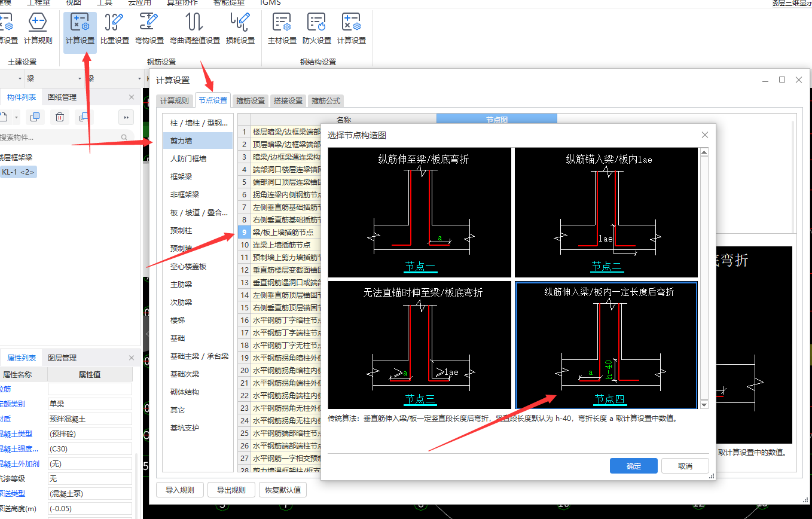Open the 梁 component type dropdown
This screenshot has width=812, height=519.
80,78
